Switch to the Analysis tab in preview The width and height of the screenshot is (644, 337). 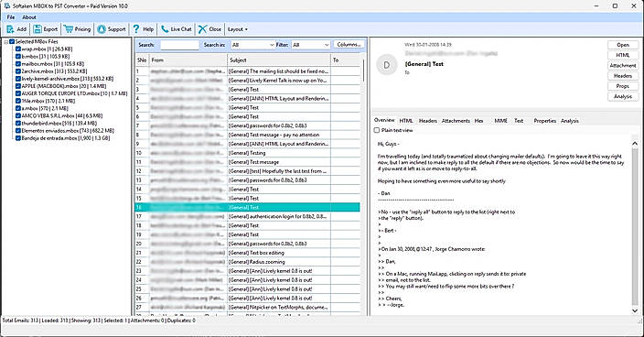point(570,121)
